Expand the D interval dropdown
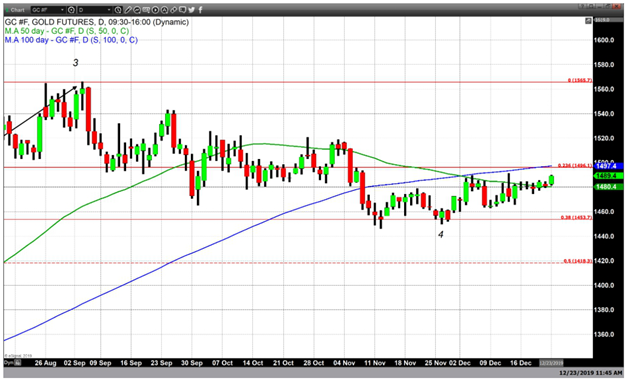 (95, 10)
